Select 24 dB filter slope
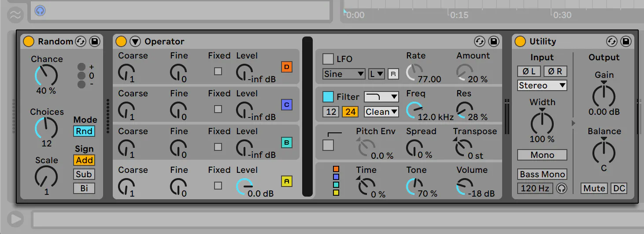 [350, 112]
